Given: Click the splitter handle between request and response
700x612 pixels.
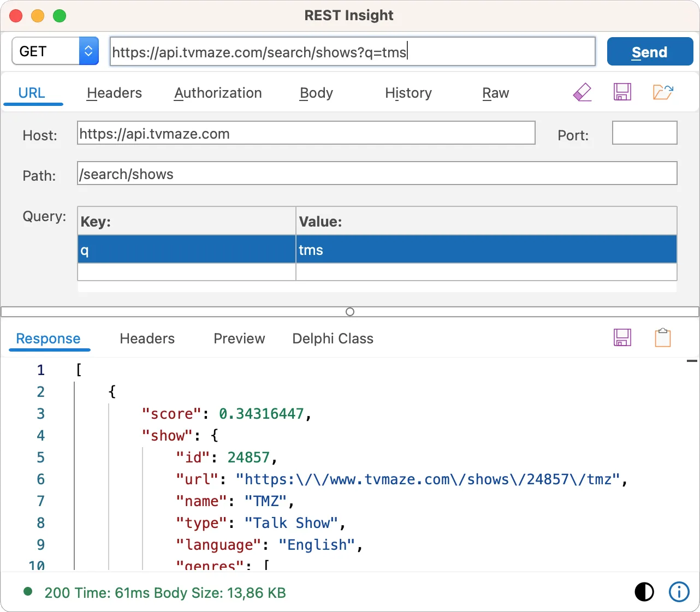Looking at the screenshot, I should click(350, 312).
